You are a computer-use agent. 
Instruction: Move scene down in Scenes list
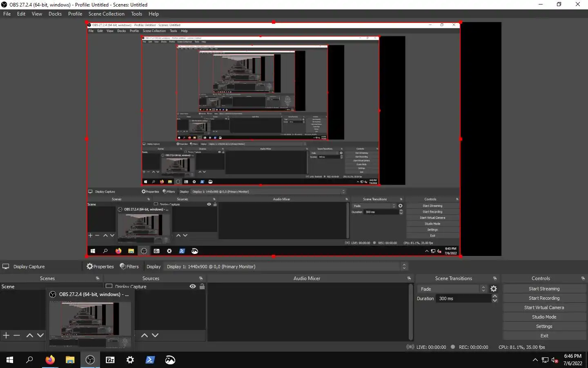point(40,335)
